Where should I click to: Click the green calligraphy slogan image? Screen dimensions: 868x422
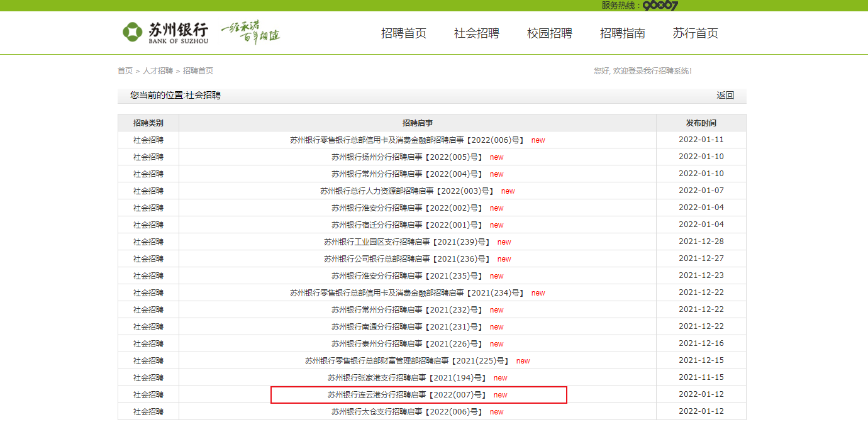coord(251,31)
